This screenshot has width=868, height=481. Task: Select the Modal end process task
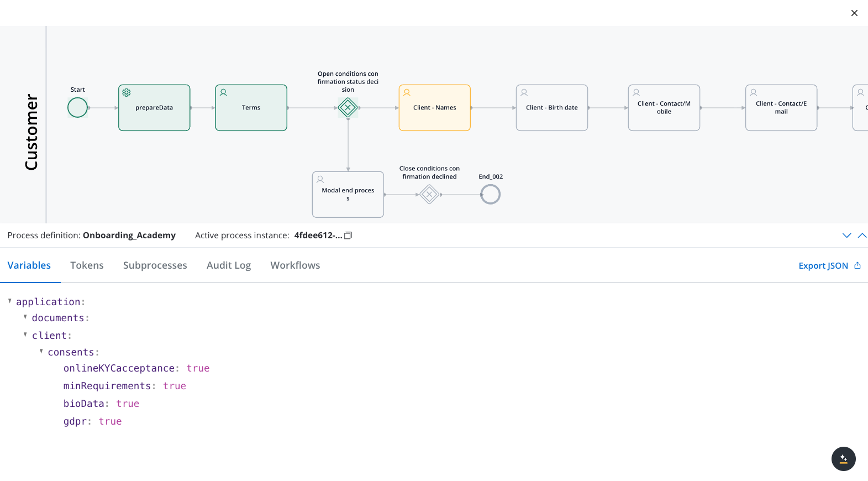point(348,195)
